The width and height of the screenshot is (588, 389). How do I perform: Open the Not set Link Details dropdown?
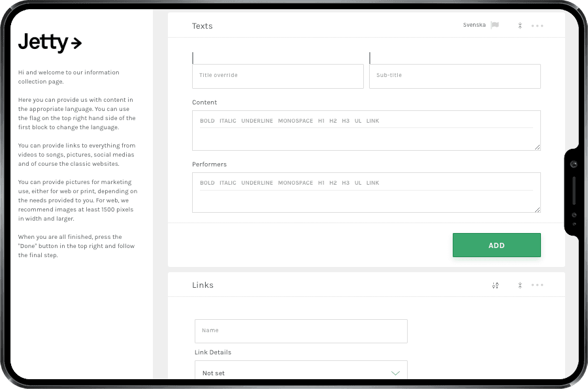tap(301, 372)
